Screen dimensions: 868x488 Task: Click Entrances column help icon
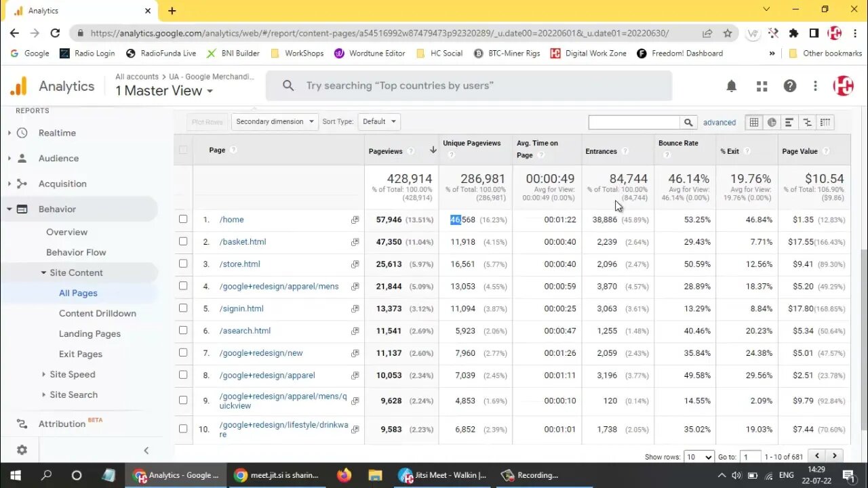click(x=625, y=151)
